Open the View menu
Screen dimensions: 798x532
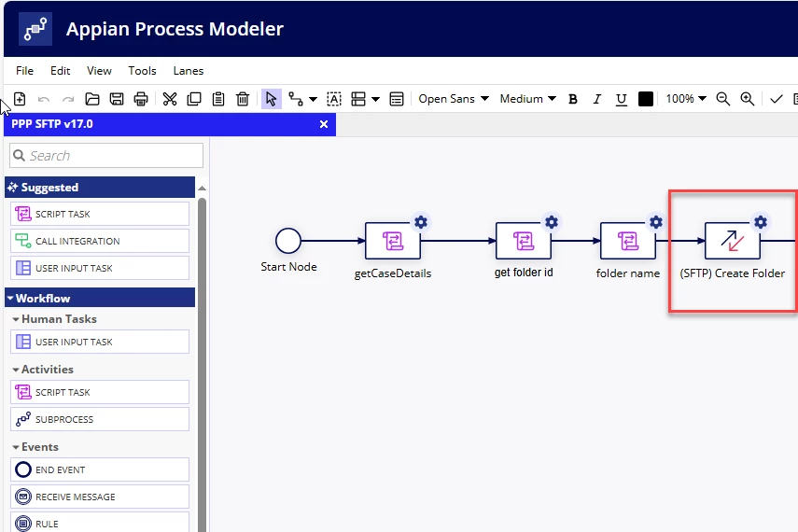pyautogui.click(x=99, y=71)
